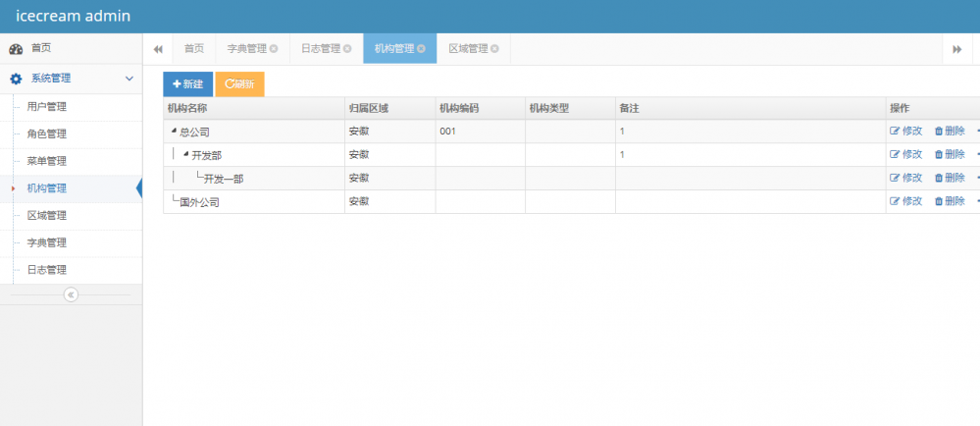980x426 pixels.
Task: Open 字典管理 in sidebar
Action: click(x=47, y=242)
